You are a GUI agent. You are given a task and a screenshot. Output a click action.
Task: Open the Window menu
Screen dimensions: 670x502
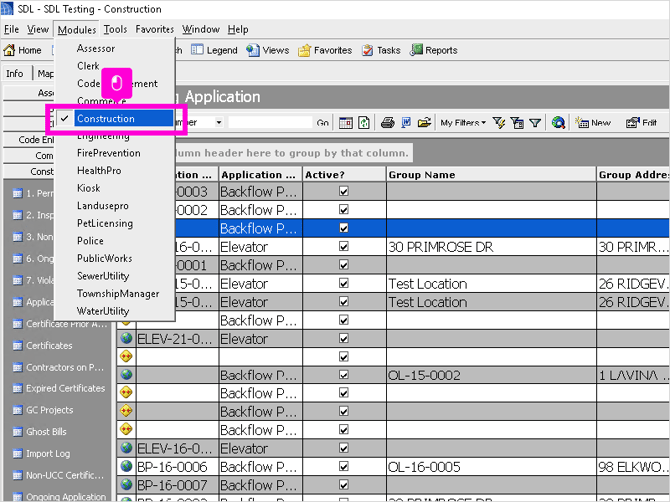tap(201, 29)
